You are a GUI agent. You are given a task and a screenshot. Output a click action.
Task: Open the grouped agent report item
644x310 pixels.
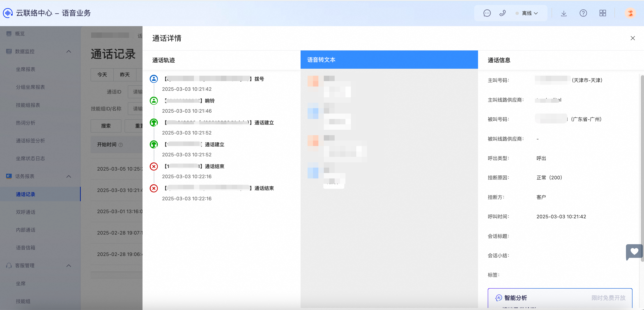click(30, 87)
